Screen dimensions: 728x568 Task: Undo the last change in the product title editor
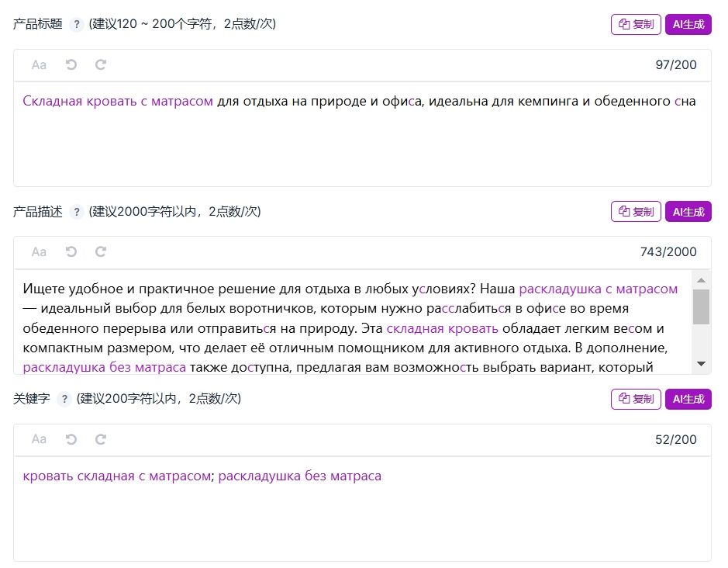point(71,64)
